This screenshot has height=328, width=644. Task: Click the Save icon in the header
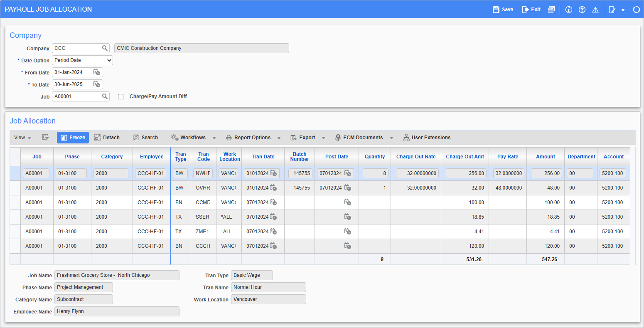[x=503, y=9]
